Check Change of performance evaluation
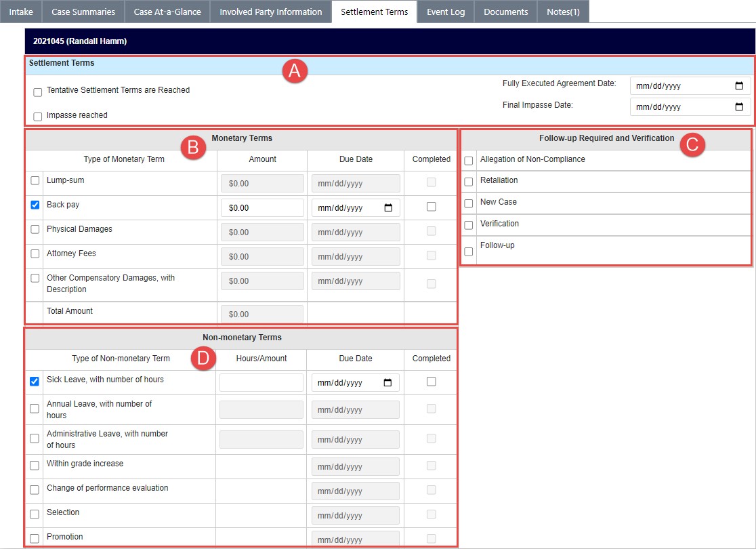 tap(35, 490)
